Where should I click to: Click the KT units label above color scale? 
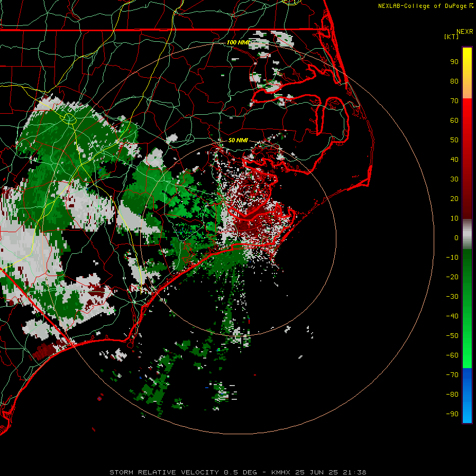(x=451, y=36)
